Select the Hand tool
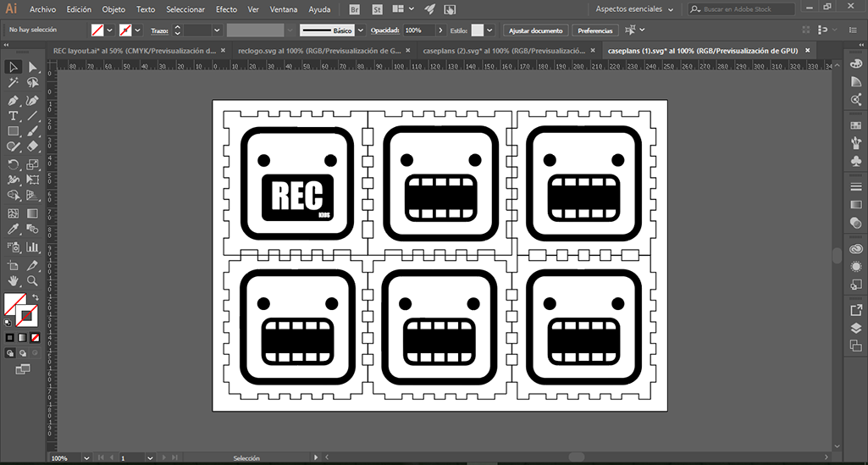868x465 pixels. [14, 280]
